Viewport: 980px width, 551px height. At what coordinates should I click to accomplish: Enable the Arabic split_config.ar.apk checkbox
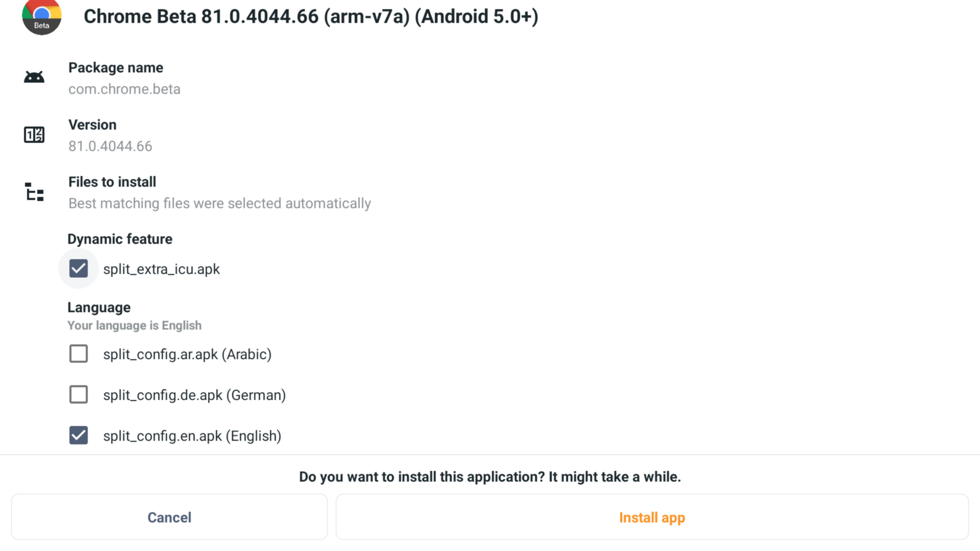click(78, 354)
